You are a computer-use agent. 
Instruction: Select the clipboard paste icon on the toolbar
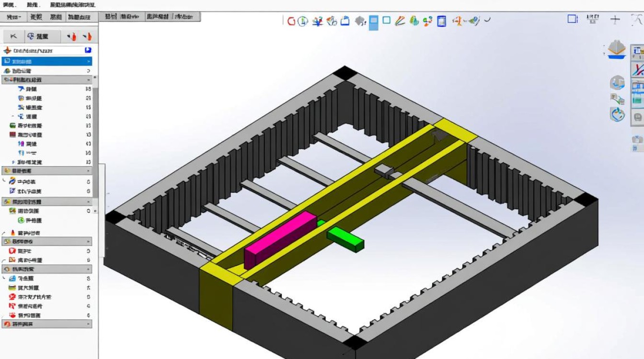coord(344,21)
